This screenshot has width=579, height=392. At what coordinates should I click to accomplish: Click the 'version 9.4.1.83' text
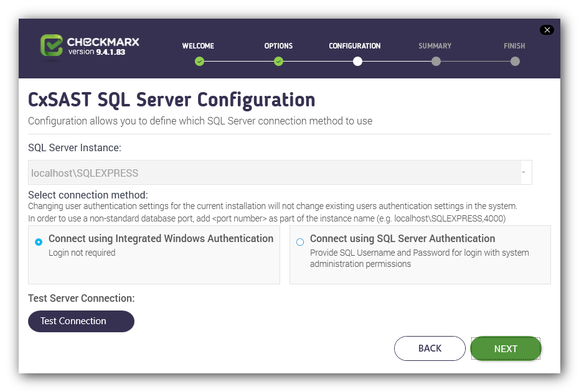tap(96, 52)
